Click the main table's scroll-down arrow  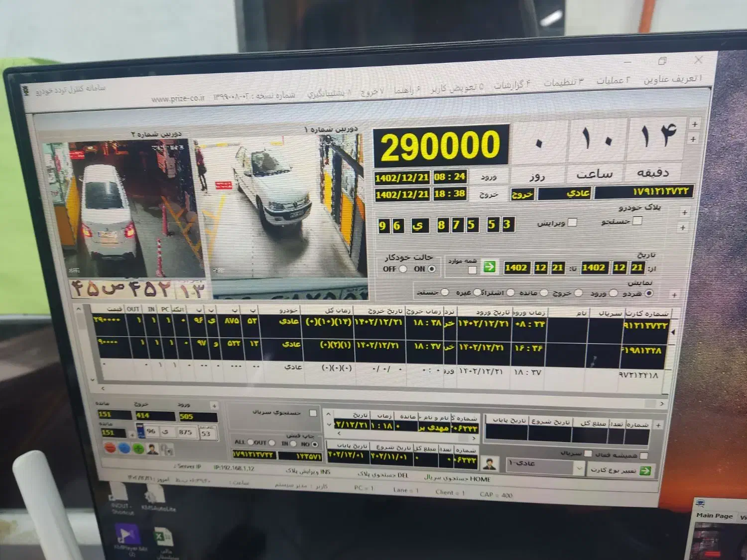pos(93,379)
